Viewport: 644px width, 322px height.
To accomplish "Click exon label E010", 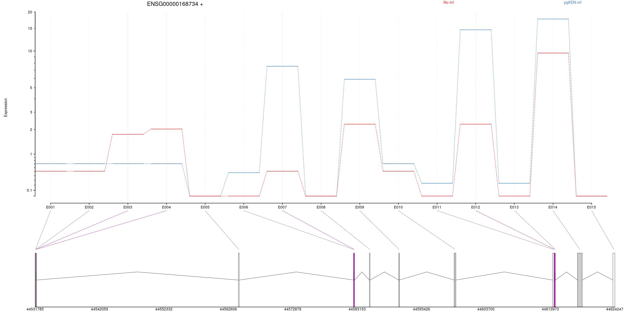I will point(398,207).
